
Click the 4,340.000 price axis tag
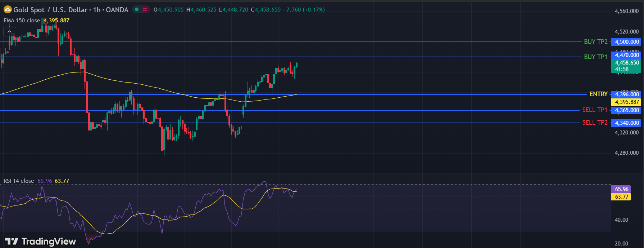[x=626, y=123]
